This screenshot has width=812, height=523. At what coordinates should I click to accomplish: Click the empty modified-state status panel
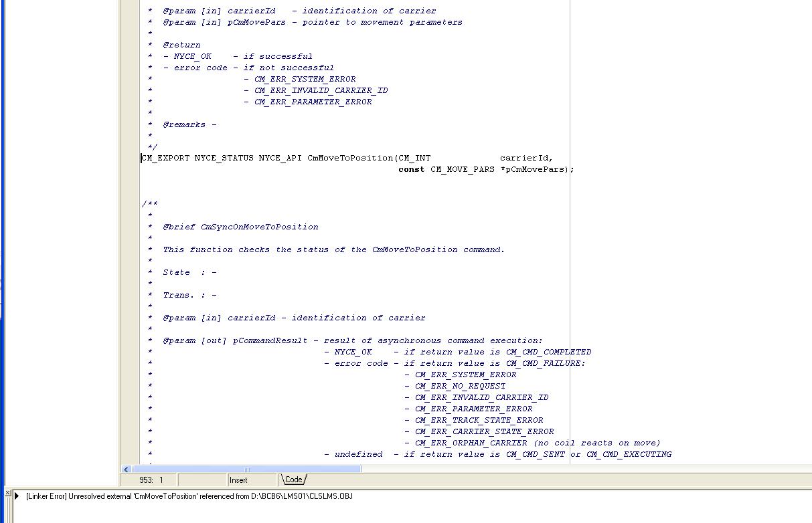pos(201,480)
